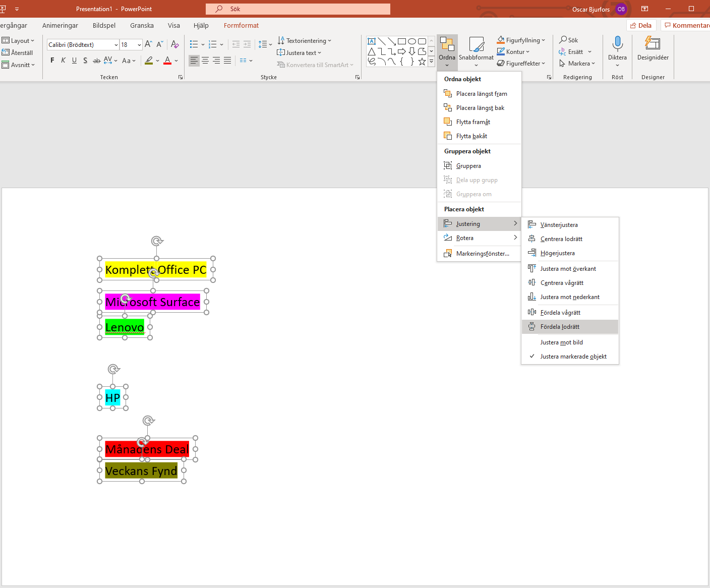Screen dimensions: 710x588
Task: Click the Gruppera option
Action: (x=468, y=166)
